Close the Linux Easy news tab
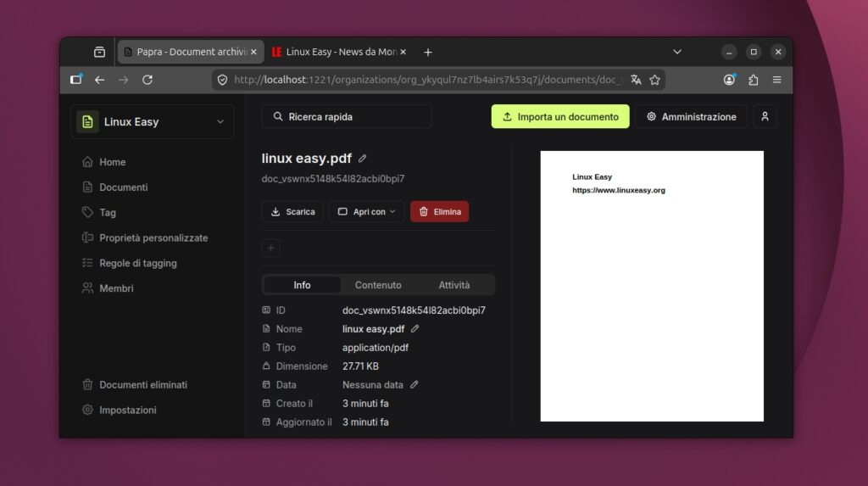This screenshot has width=868, height=486. coord(403,52)
